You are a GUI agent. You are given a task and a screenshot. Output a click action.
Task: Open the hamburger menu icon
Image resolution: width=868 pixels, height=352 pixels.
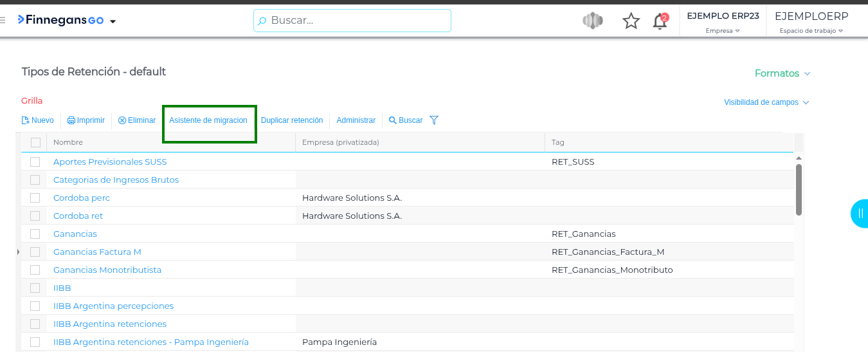[3, 21]
